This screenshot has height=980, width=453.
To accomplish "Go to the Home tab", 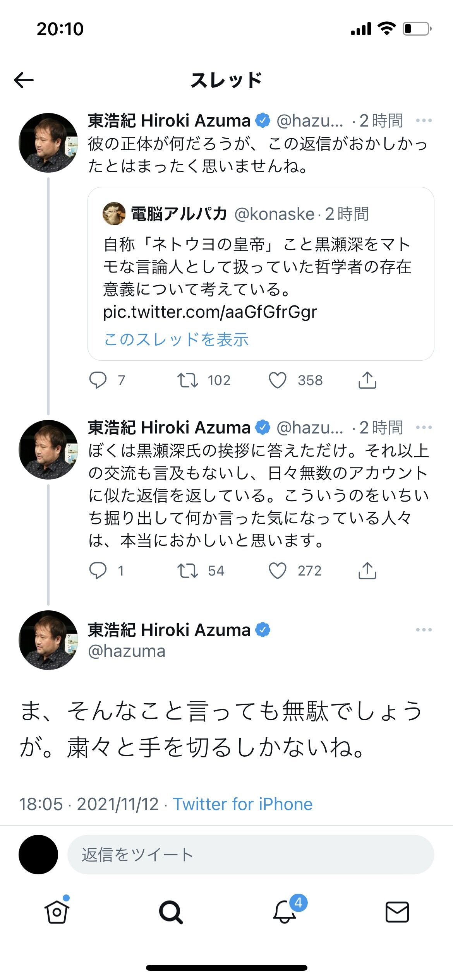I will click(x=57, y=912).
